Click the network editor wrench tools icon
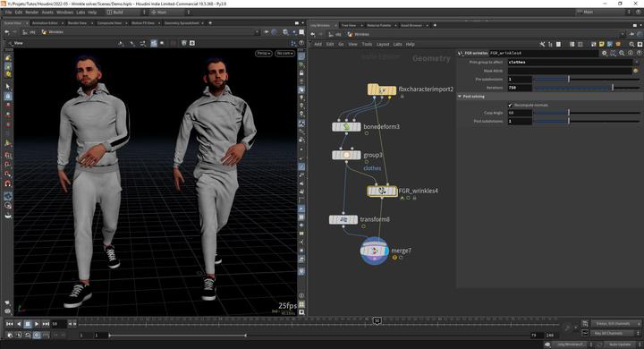The width and height of the screenshot is (644, 349). click(x=543, y=45)
